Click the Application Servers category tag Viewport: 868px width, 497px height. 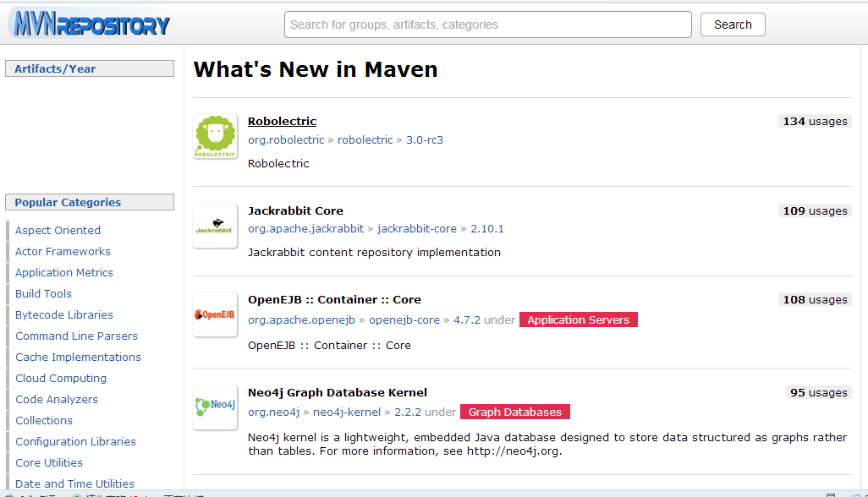pos(579,320)
